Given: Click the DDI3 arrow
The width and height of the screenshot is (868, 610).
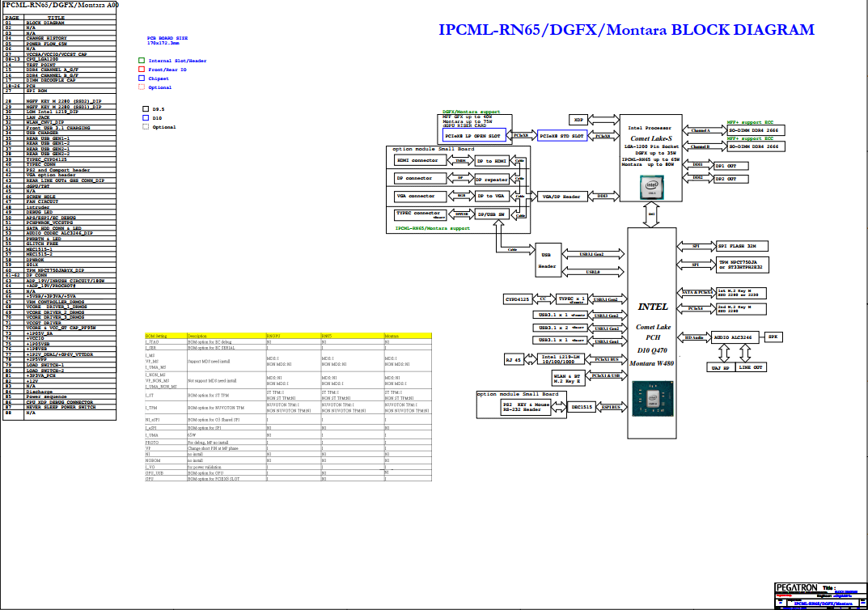Looking at the screenshot, I should coord(603,196).
